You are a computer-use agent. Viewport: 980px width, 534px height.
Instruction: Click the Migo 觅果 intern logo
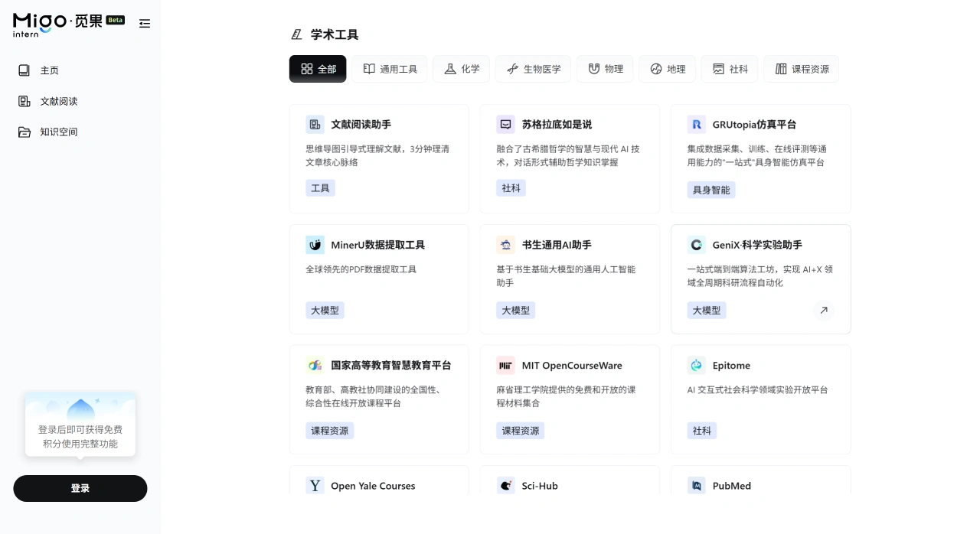point(57,24)
